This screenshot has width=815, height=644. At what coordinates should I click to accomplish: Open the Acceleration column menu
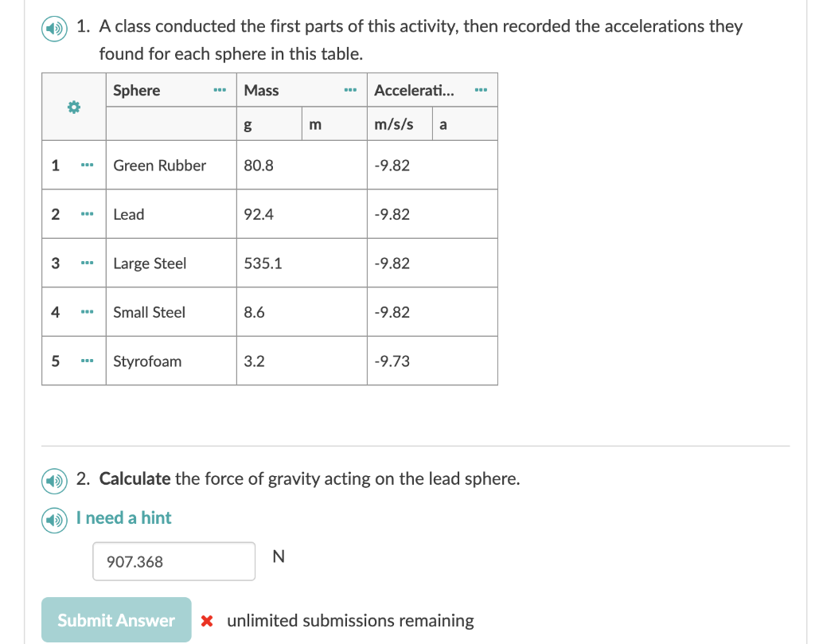(481, 89)
